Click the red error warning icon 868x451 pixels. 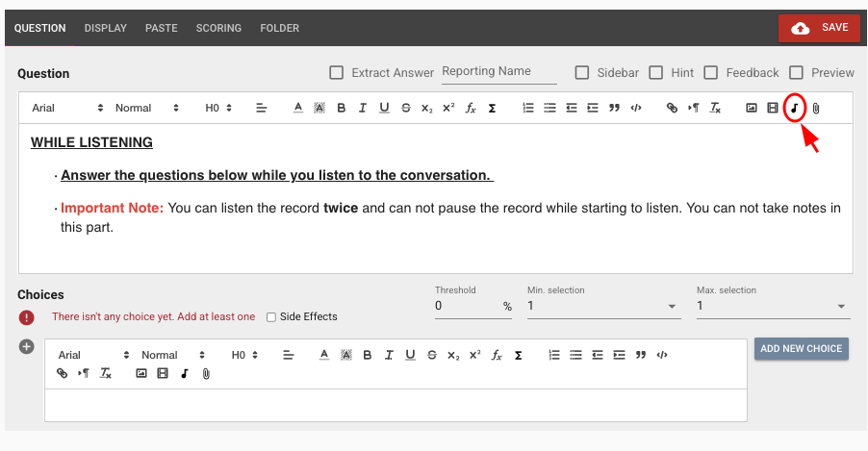pyautogui.click(x=27, y=317)
